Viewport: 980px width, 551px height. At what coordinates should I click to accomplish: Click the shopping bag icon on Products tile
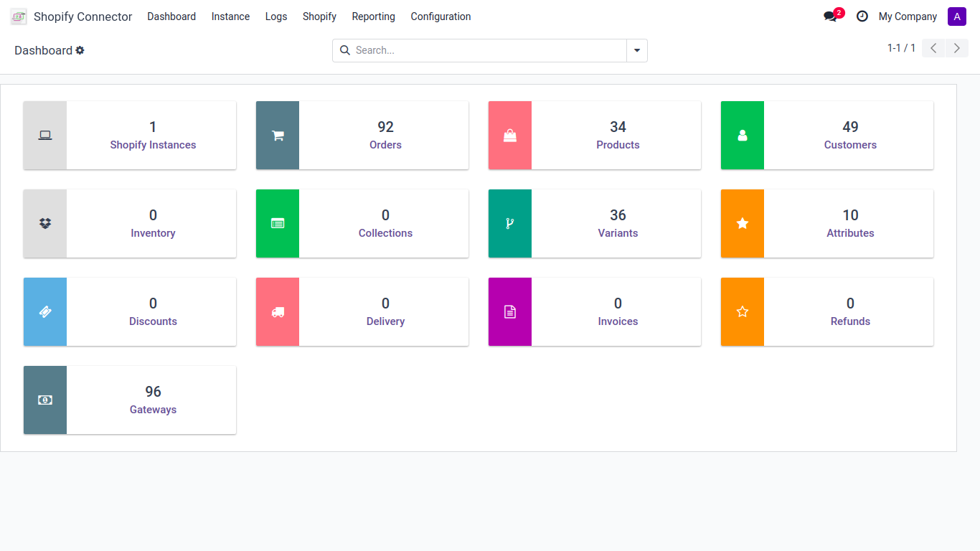(x=510, y=136)
